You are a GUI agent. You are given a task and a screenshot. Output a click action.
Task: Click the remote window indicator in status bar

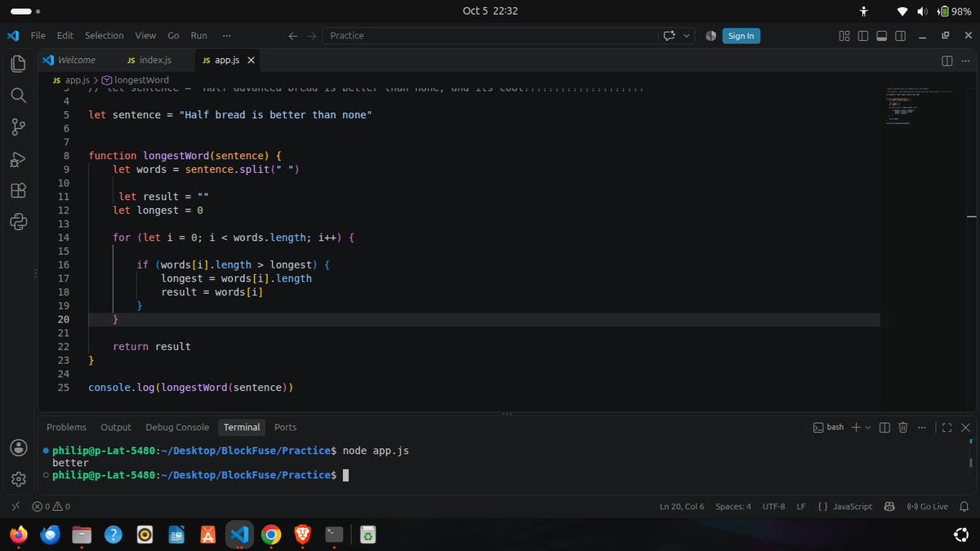click(16, 506)
